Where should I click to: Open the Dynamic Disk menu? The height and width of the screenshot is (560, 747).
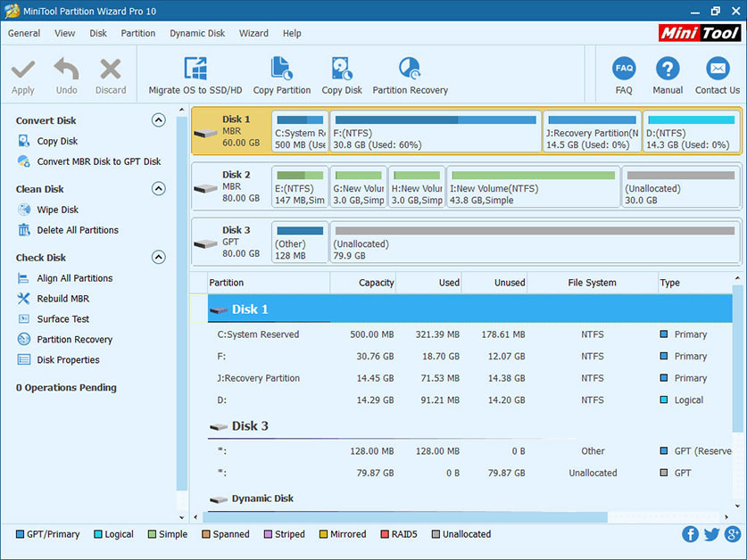click(x=196, y=33)
